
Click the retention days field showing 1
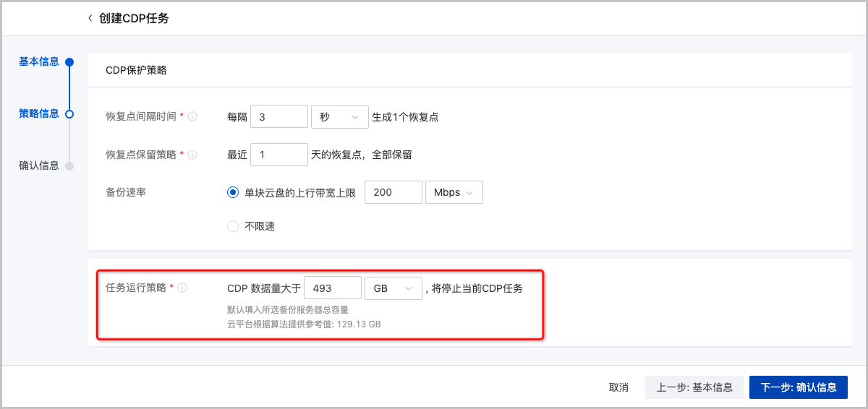(279, 155)
